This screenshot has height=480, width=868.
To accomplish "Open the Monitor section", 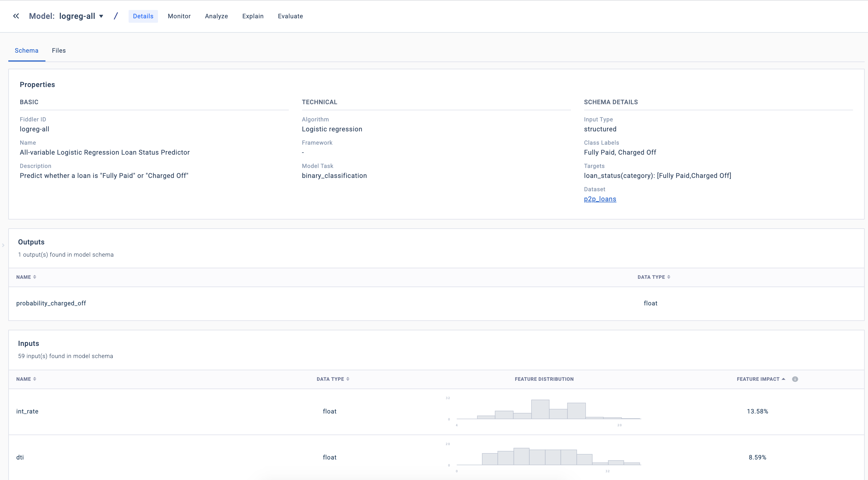I will point(179,16).
